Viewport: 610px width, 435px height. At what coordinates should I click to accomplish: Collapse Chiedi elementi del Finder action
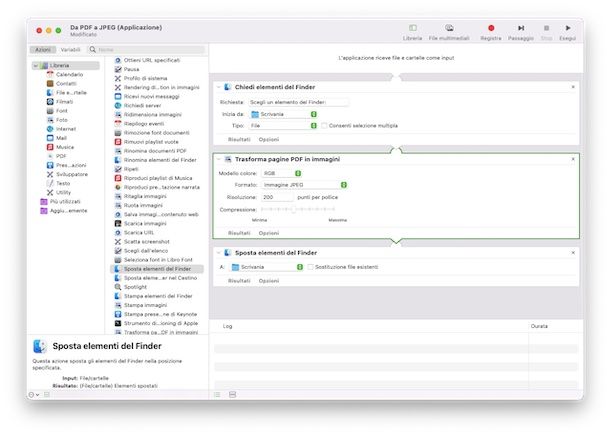coord(218,87)
